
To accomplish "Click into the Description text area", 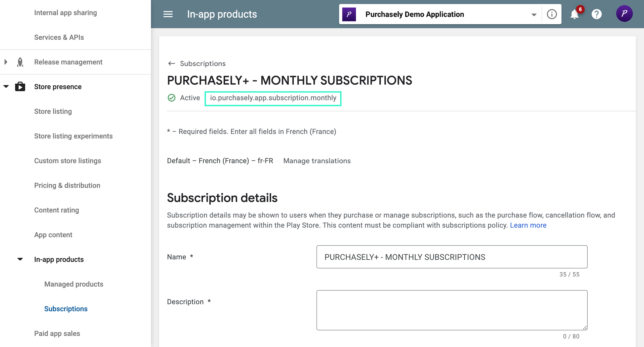I will [452, 310].
